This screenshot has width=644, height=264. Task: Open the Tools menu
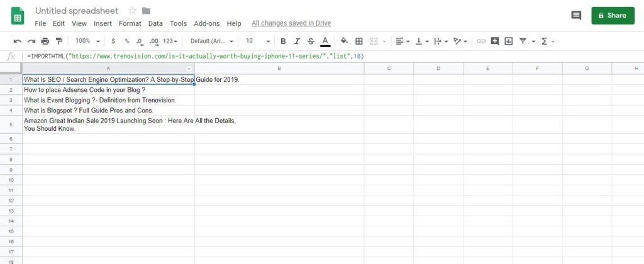[178, 23]
